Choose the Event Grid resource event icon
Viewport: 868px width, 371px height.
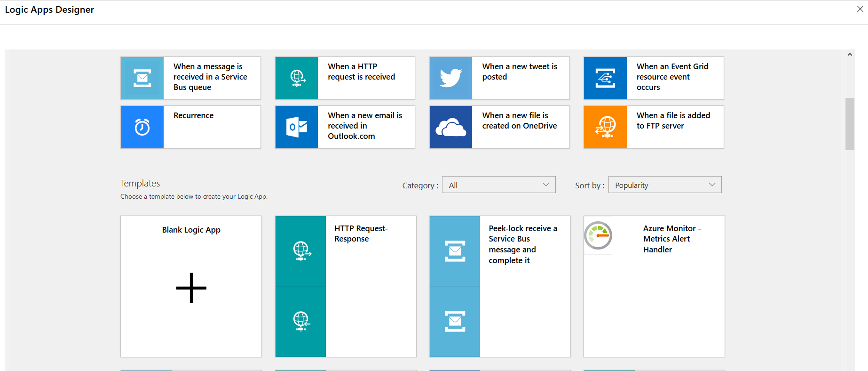pyautogui.click(x=605, y=78)
